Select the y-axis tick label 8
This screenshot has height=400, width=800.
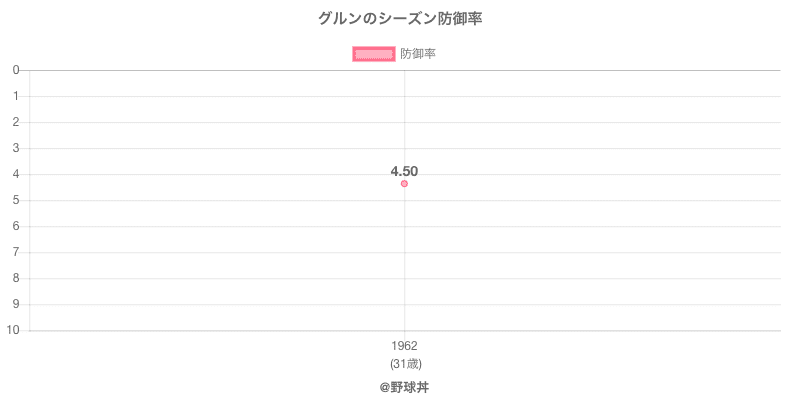coord(17,278)
